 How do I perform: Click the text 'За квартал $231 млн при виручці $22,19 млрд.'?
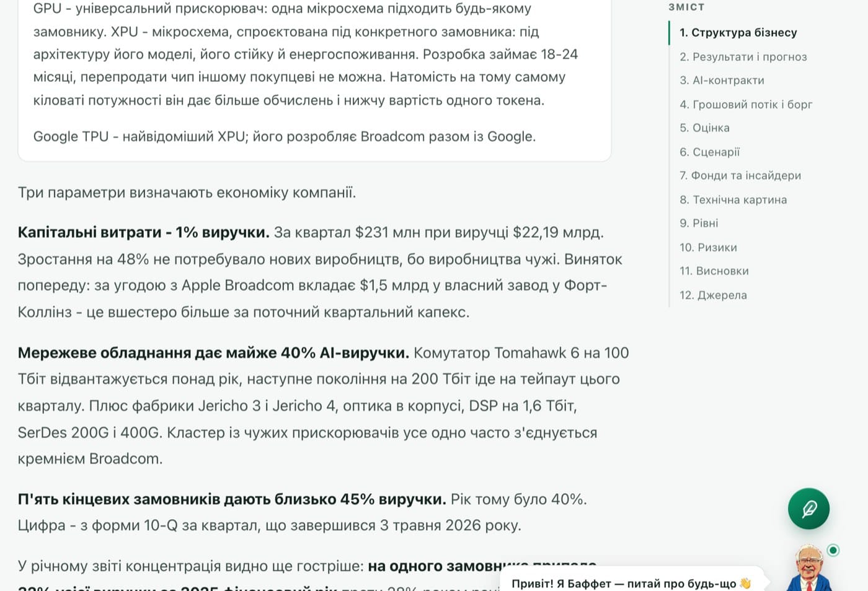(x=439, y=232)
